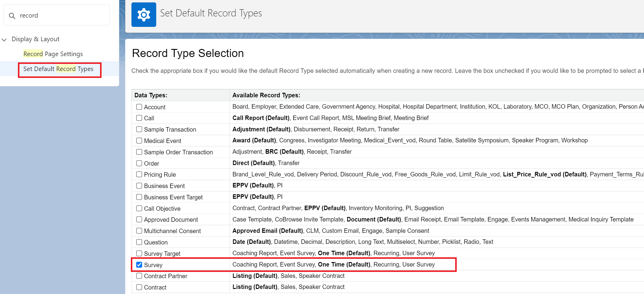Collapse the Display & Layout section
This screenshot has width=644, height=294.
tap(4, 39)
